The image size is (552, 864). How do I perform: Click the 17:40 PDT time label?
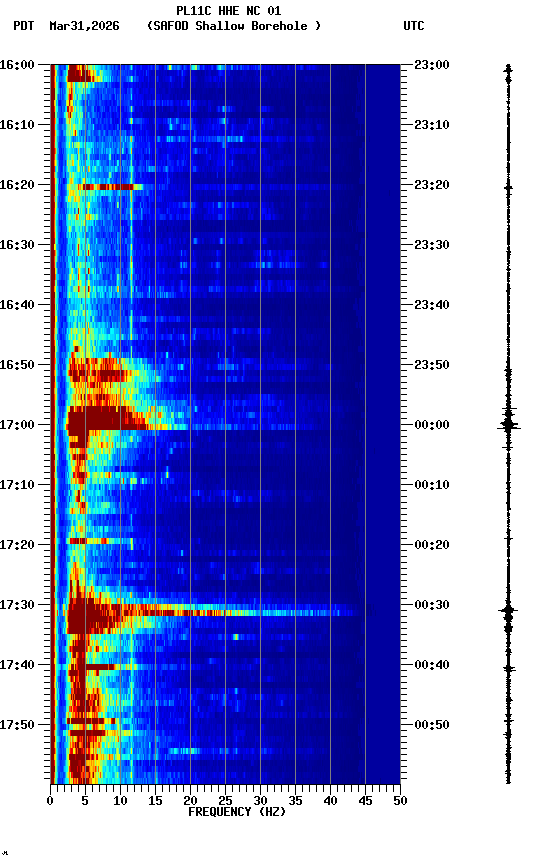[17, 665]
